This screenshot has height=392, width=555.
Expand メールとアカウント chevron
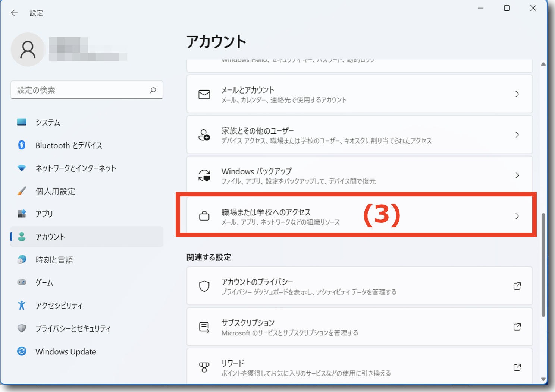click(517, 94)
